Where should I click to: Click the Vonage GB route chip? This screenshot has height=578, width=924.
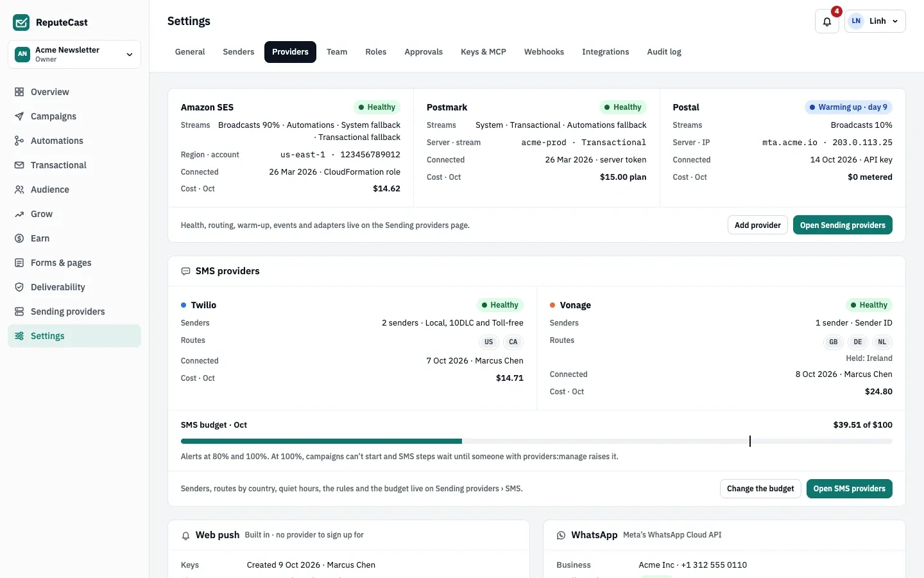point(834,342)
